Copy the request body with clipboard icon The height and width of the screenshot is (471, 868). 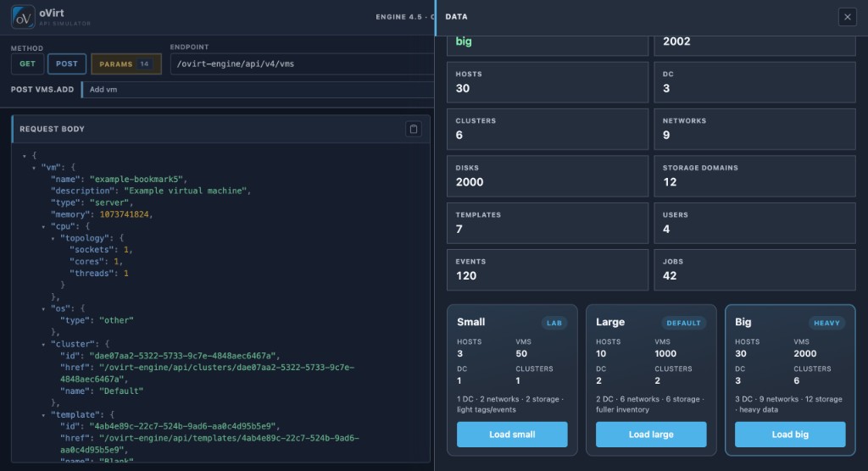(x=413, y=129)
